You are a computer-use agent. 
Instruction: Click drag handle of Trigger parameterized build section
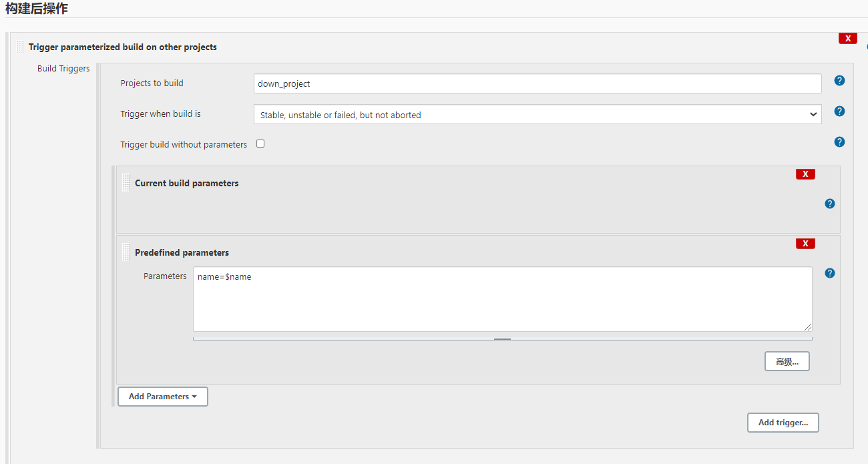20,46
